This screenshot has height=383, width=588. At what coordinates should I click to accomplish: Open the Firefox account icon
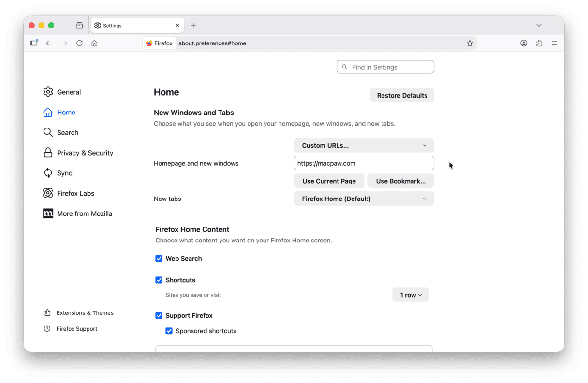(524, 43)
